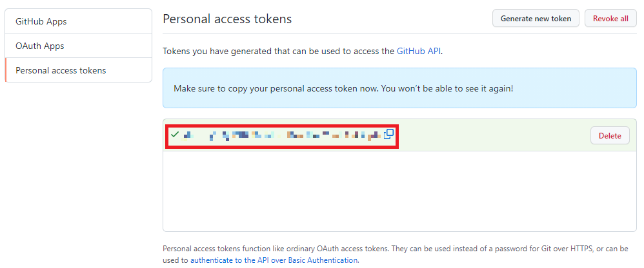
Task: Open authenticate to the API link
Action: click(274, 260)
